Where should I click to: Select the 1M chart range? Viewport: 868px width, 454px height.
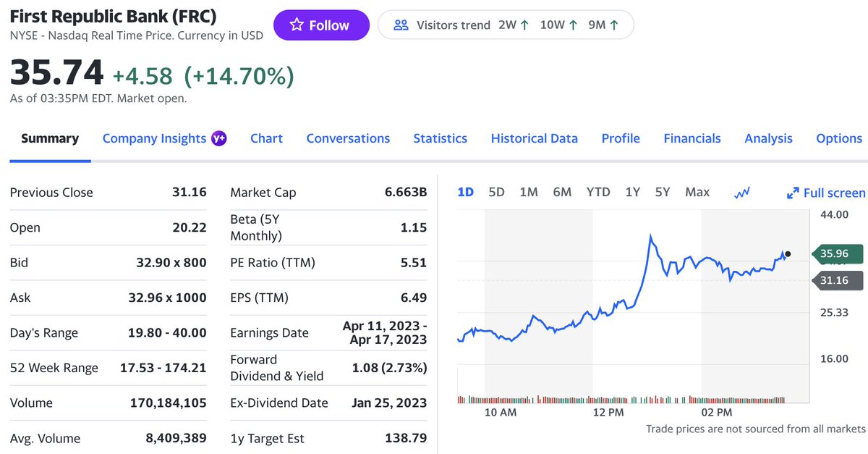(x=529, y=192)
